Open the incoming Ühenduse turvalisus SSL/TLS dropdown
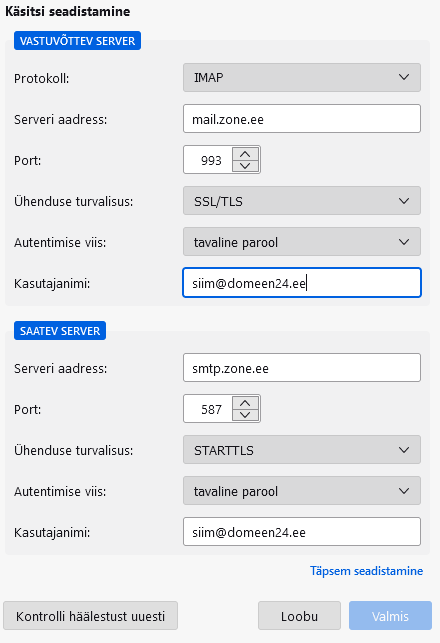The width and height of the screenshot is (440, 643). tap(302, 201)
